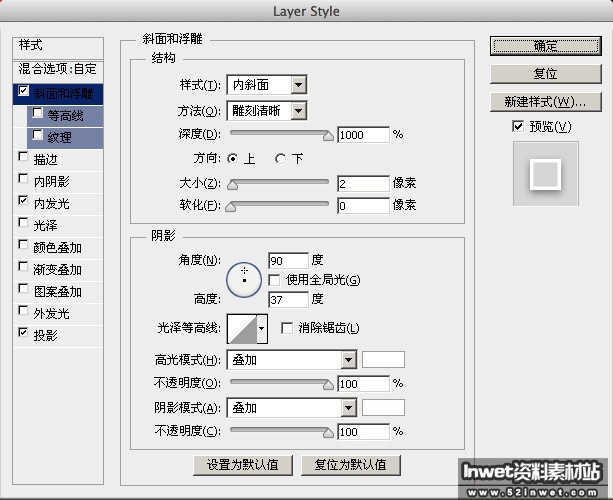Enable 纹理 checkbox
Screen dimensions: 613x500
(x=38, y=134)
